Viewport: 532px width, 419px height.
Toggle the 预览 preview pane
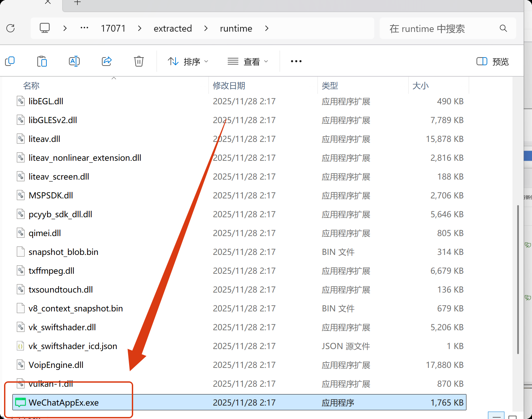[x=493, y=62]
